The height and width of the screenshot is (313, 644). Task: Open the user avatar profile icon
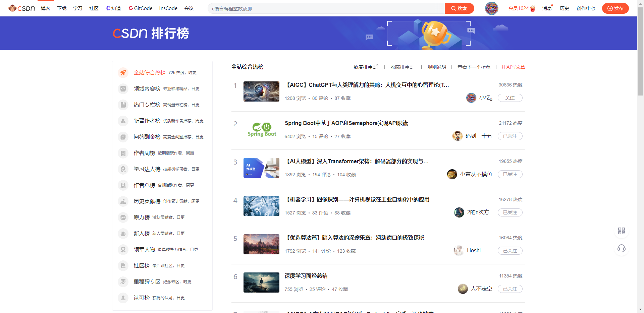pos(491,8)
